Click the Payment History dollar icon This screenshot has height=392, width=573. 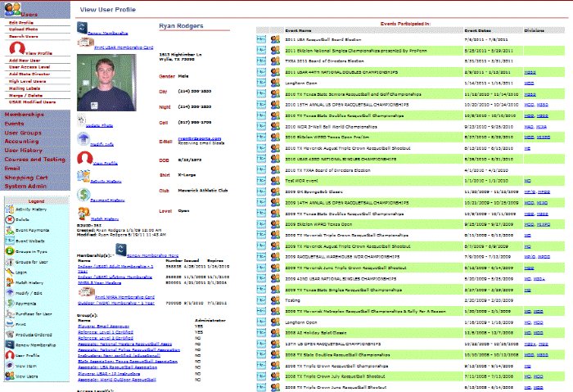(83, 194)
